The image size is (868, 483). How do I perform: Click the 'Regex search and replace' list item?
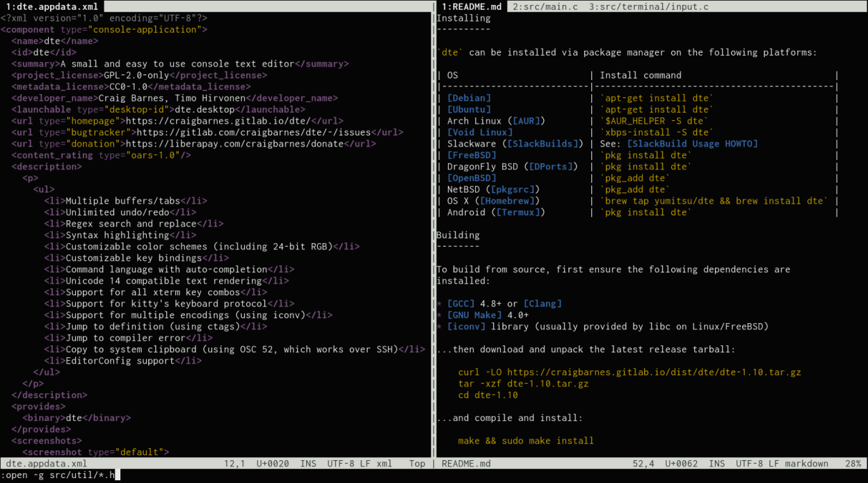pos(134,224)
